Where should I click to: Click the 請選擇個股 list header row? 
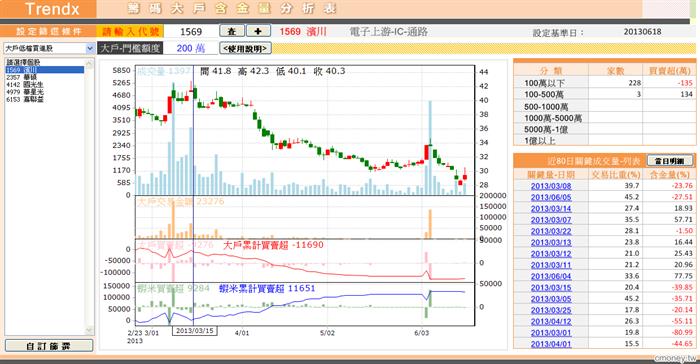pos(45,62)
